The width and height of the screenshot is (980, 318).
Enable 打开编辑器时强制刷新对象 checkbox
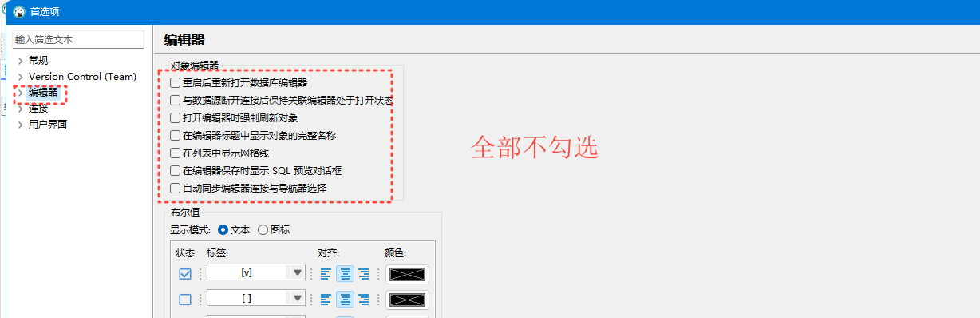[176, 118]
